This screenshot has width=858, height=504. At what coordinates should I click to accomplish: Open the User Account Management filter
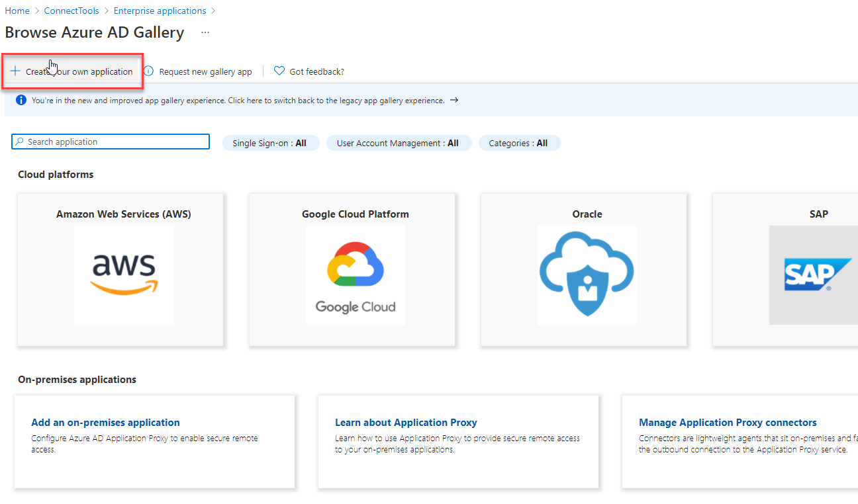[x=399, y=143]
